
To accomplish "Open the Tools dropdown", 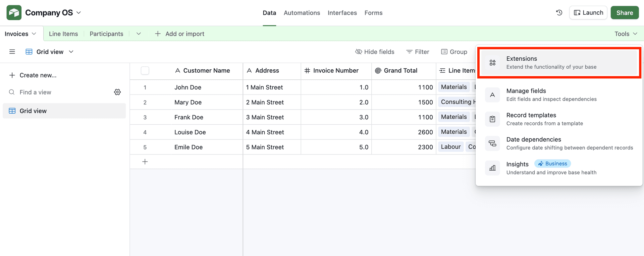I will tap(626, 34).
